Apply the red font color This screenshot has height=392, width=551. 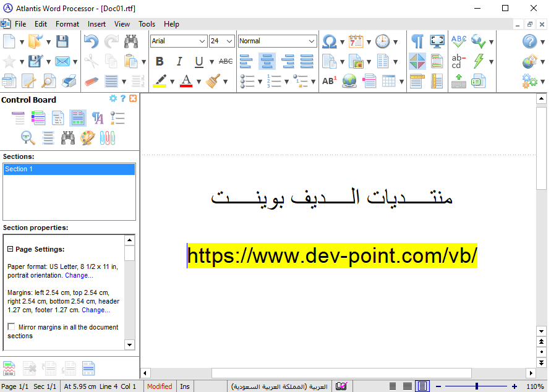(186, 81)
